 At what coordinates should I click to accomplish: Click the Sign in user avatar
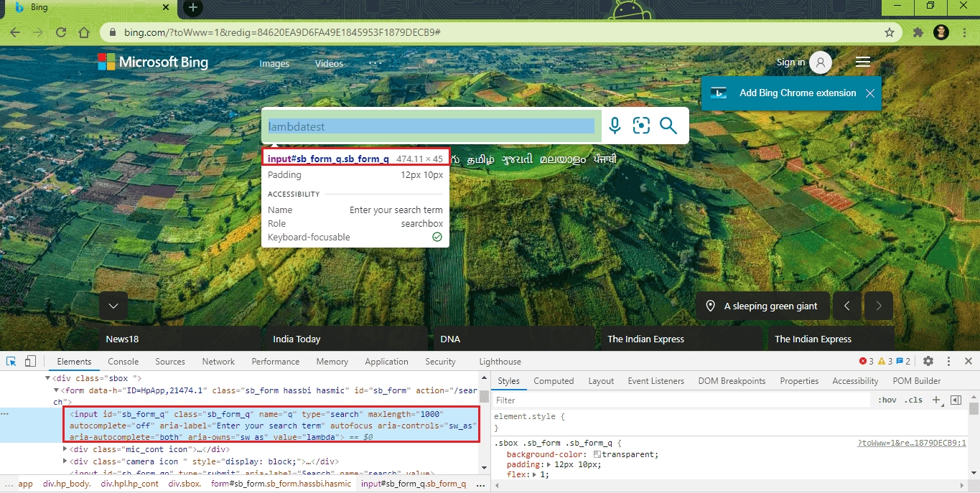(820, 62)
